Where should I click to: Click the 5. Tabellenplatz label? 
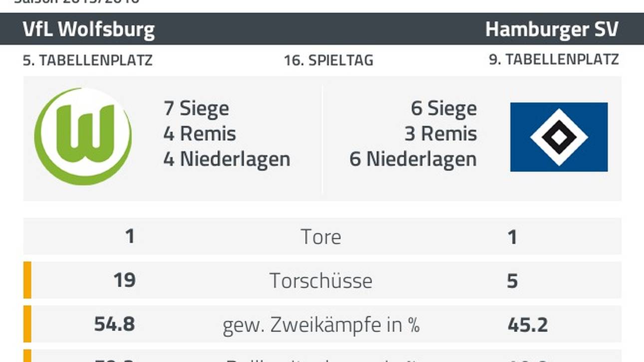point(87,60)
